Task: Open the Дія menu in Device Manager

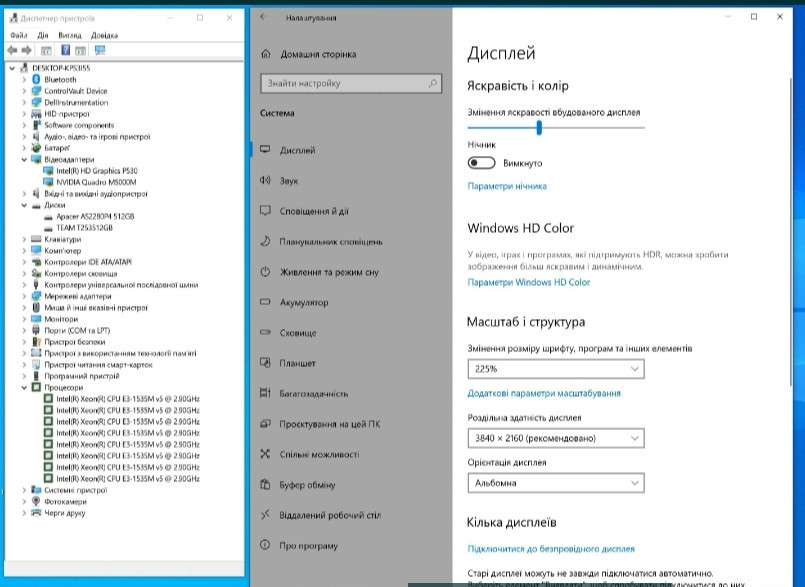Action: point(43,35)
